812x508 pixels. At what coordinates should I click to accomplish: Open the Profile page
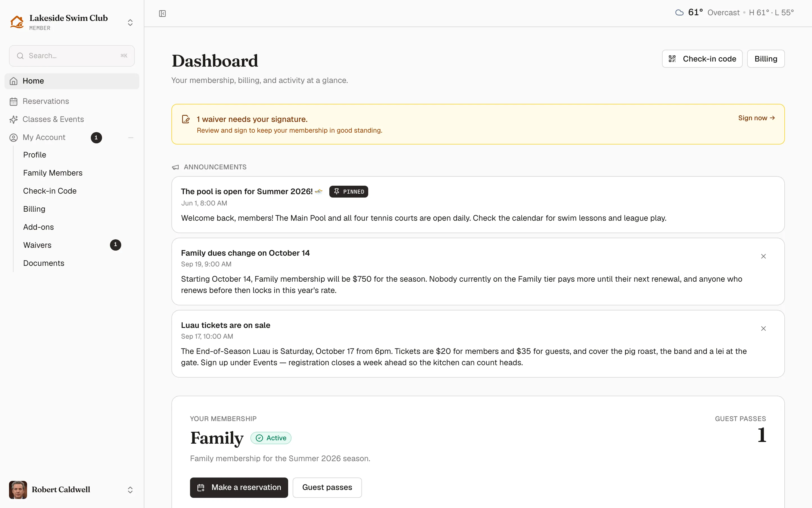pyautogui.click(x=35, y=155)
